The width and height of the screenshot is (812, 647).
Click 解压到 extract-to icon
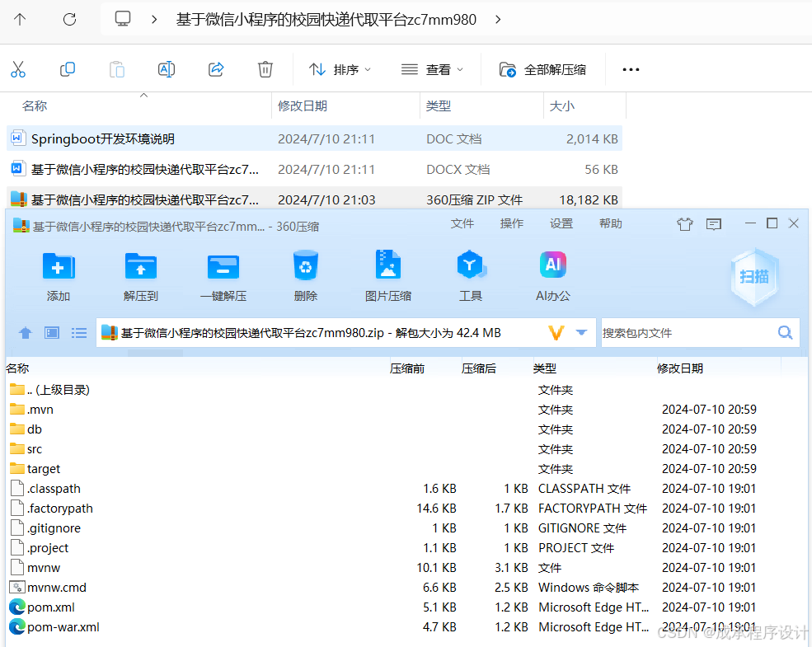pyautogui.click(x=141, y=276)
